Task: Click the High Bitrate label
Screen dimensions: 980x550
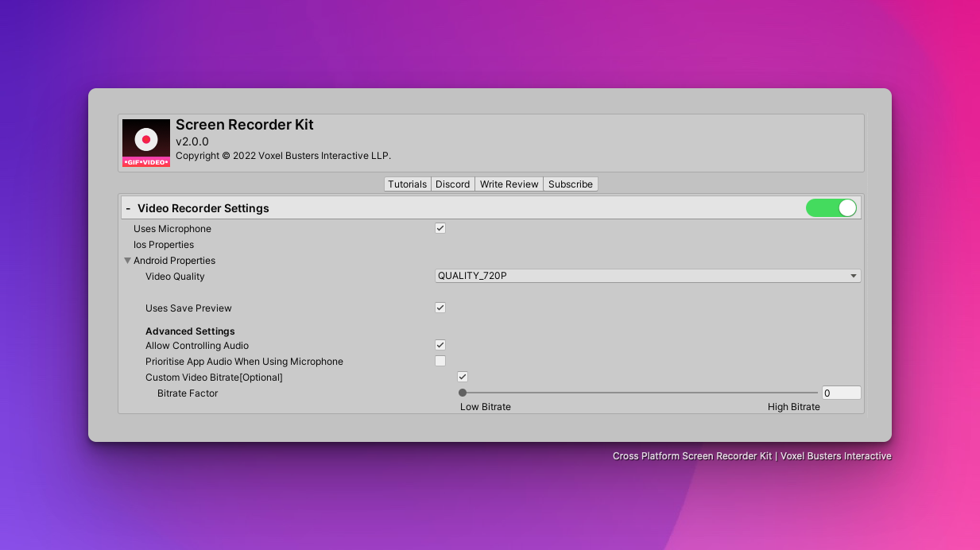Action: click(794, 407)
